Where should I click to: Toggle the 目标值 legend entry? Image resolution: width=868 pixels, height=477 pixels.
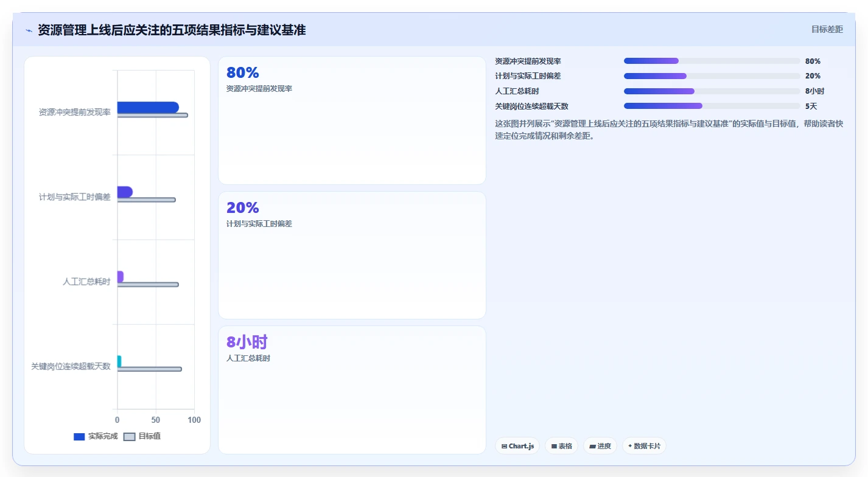coord(142,436)
